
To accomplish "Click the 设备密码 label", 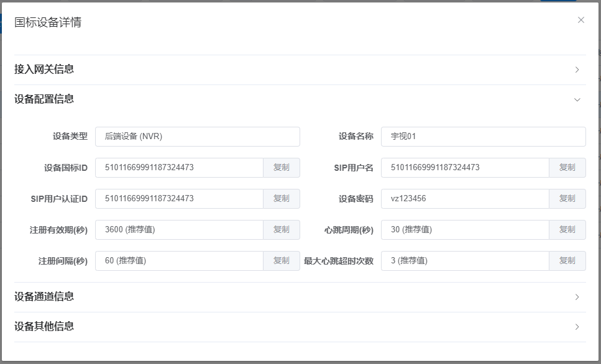I will point(356,199).
